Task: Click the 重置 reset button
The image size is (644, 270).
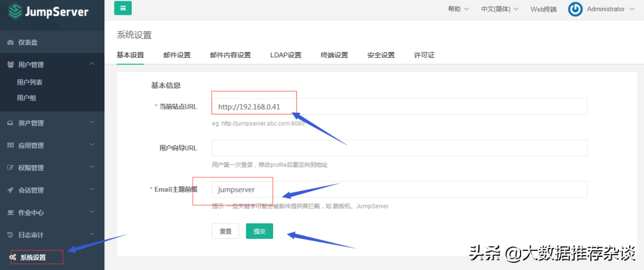Action: pyautogui.click(x=225, y=231)
